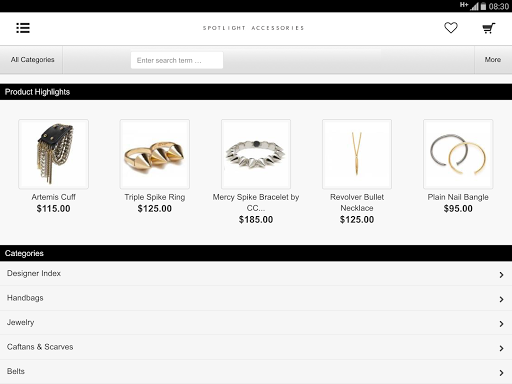Tap the battery status icon
Image resolution: width=512 pixels, height=384 pixels.
pyautogui.click(x=483, y=6)
